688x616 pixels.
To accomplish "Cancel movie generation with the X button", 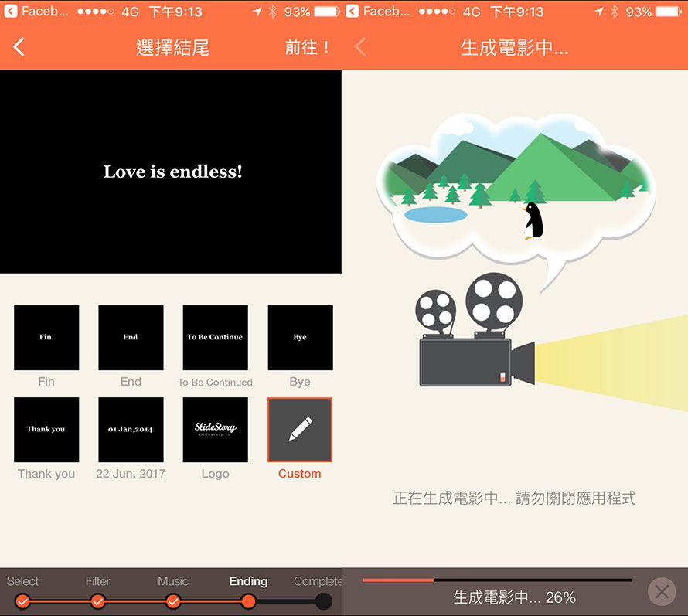I will [x=662, y=592].
